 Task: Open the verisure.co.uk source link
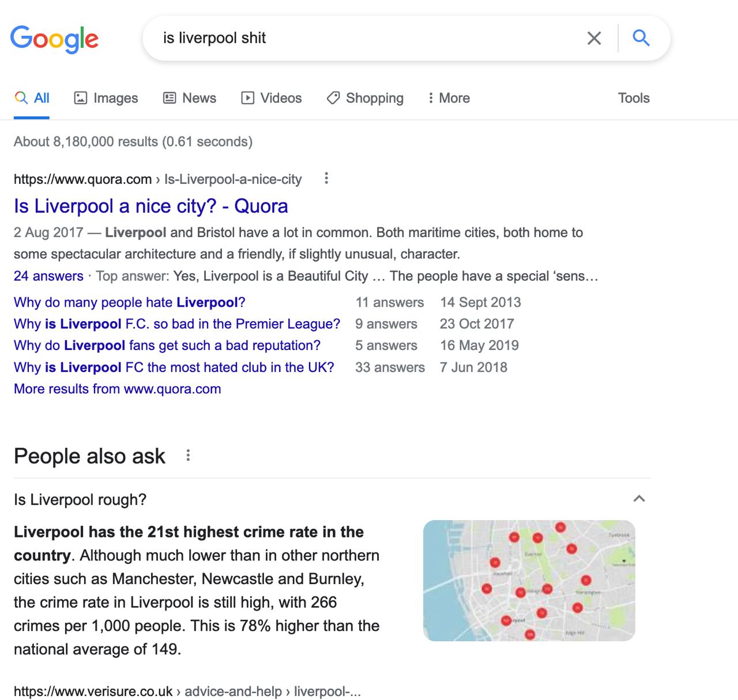[x=187, y=691]
